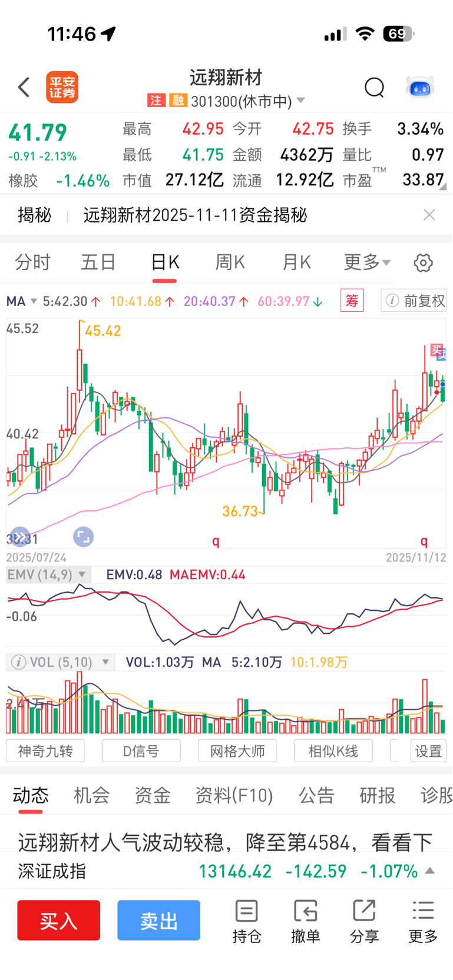453x980 pixels.
Task: Expand the stock code dropdown triangle
Action: [300, 101]
